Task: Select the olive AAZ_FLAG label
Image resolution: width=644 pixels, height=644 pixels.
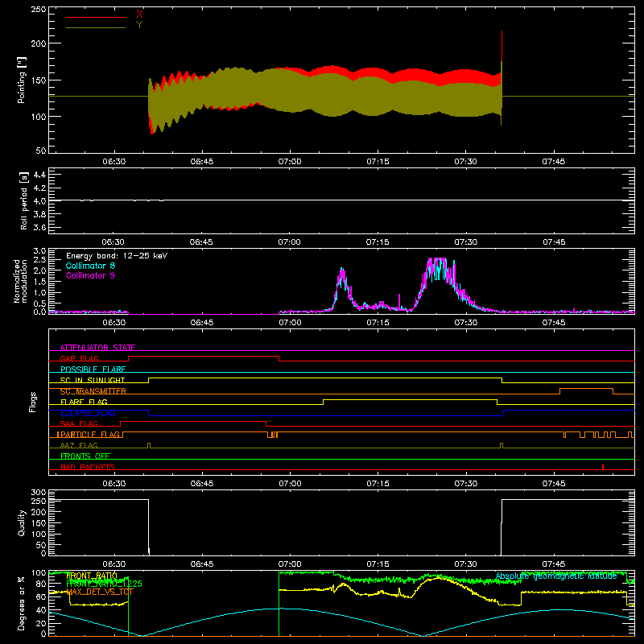Action: click(x=79, y=445)
